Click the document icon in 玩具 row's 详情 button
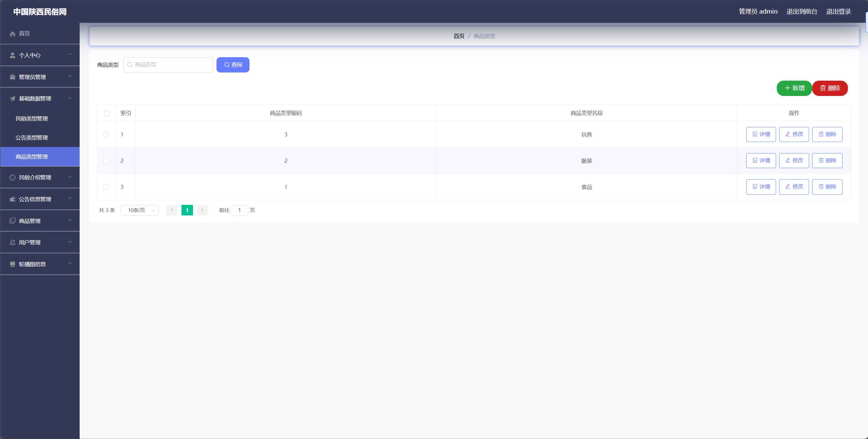 pyautogui.click(x=755, y=134)
